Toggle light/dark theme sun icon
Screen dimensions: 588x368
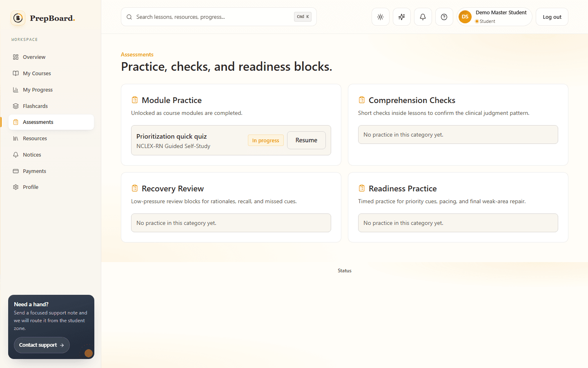click(380, 17)
